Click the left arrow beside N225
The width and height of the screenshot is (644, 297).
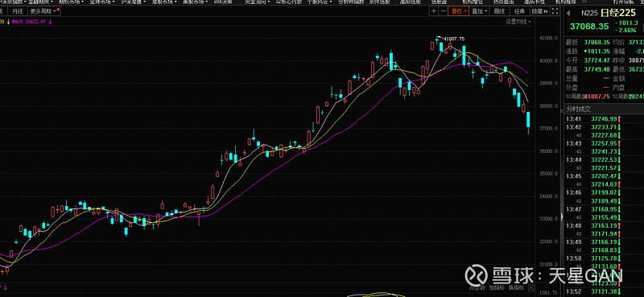568,13
